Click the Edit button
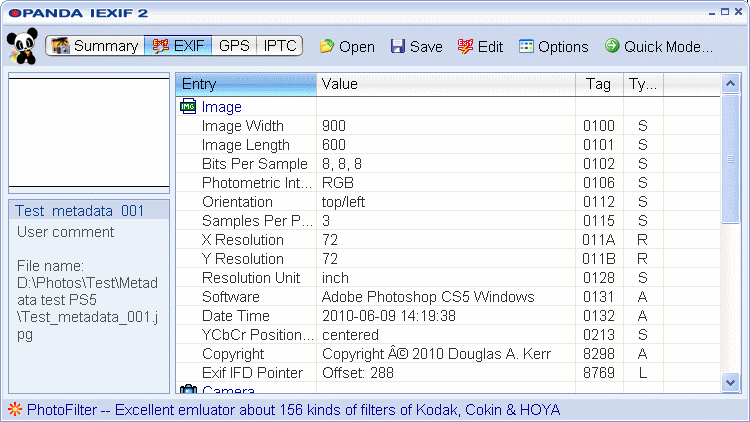 480,46
